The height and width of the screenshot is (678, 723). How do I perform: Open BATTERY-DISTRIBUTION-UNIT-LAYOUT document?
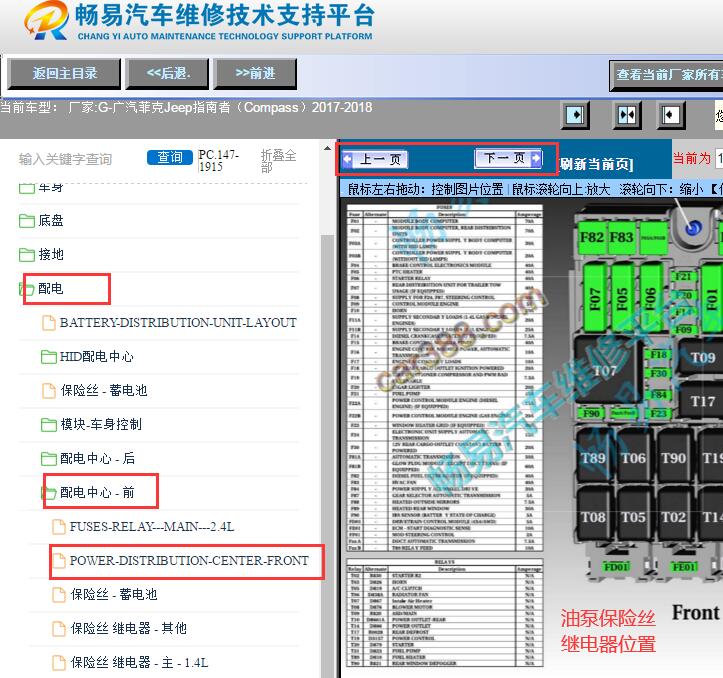click(178, 322)
